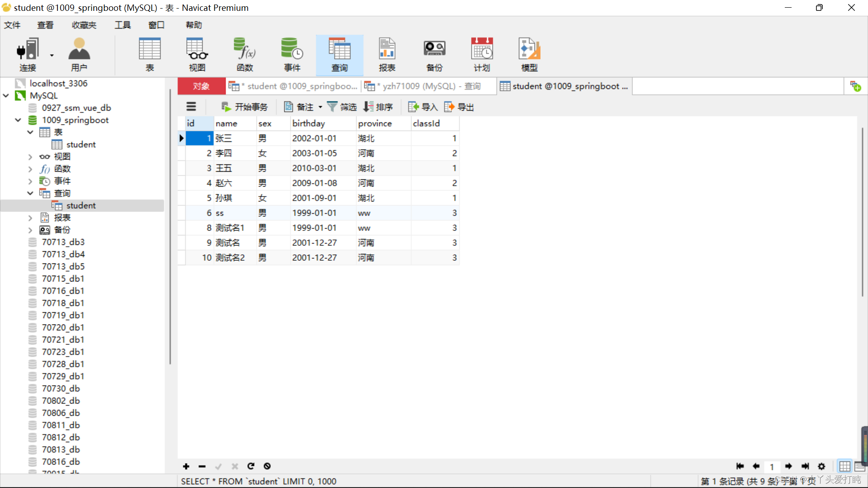Select the 0927_ssm_vue_db database
Screen dimensions: 868x488
[76, 108]
